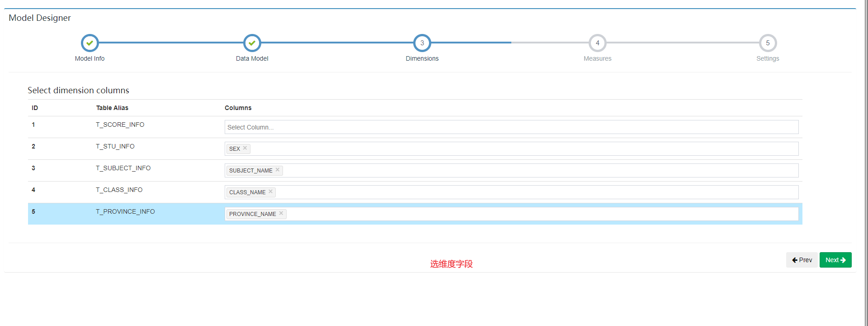Click the Dimensions step label
Image resolution: width=868 pixels, height=326 pixels.
pyautogui.click(x=422, y=58)
